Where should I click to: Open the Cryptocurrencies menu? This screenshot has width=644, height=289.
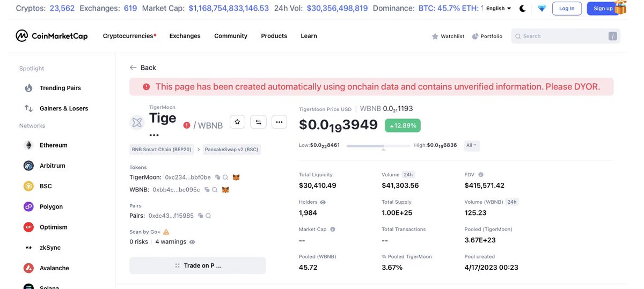click(129, 36)
